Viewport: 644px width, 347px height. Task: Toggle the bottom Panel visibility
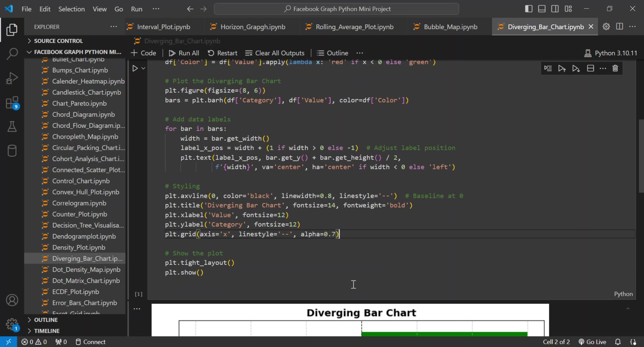click(x=542, y=9)
